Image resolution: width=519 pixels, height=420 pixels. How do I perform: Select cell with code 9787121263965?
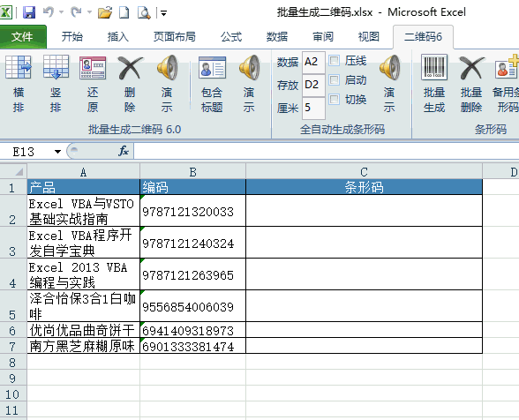193,274
